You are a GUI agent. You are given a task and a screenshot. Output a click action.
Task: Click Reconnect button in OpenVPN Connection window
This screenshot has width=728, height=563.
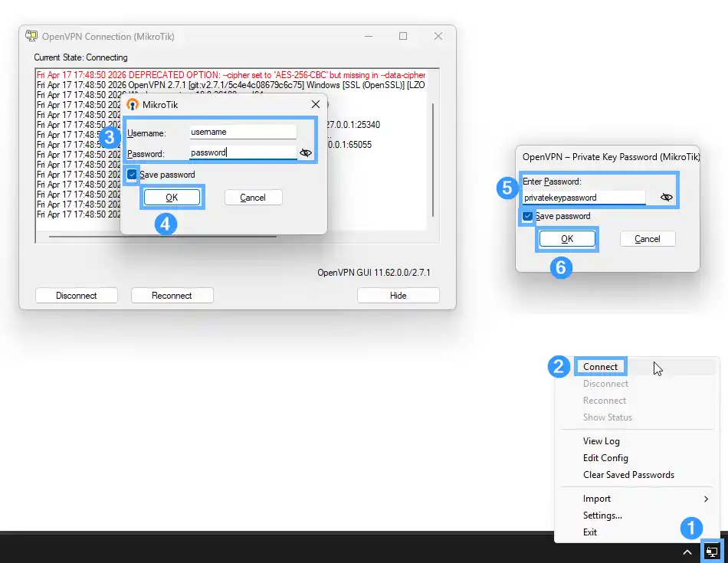pos(172,296)
